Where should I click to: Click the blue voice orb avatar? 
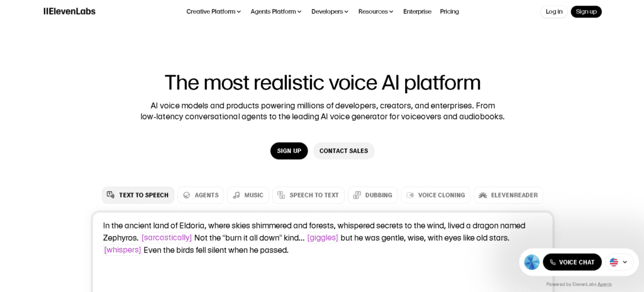point(531,262)
